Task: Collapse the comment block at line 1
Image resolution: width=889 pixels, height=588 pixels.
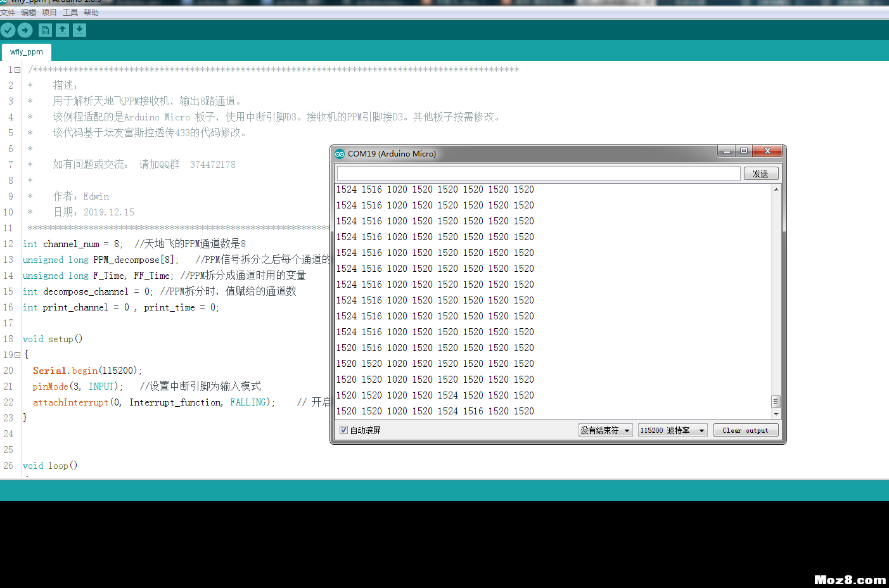Action: point(18,70)
